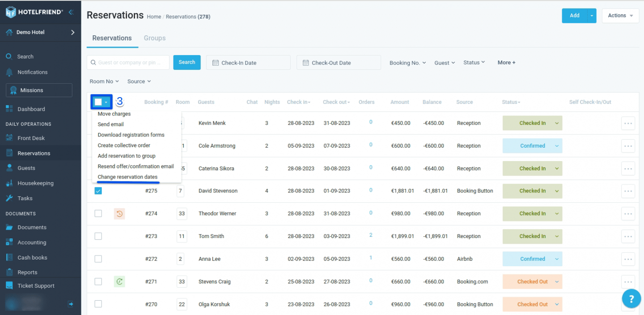
Task: Check booking #270 Olga Korshuk checkbox
Action: click(x=98, y=304)
